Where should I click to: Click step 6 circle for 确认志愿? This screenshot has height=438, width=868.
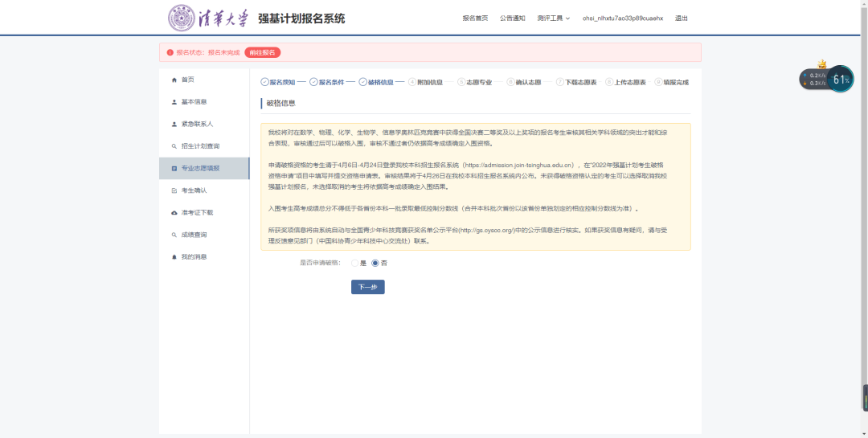[510, 82]
